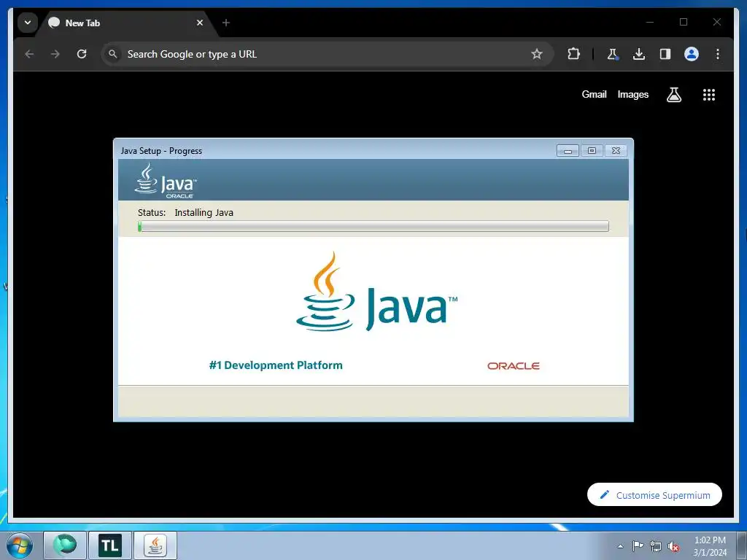Open the Images link

[x=632, y=94]
